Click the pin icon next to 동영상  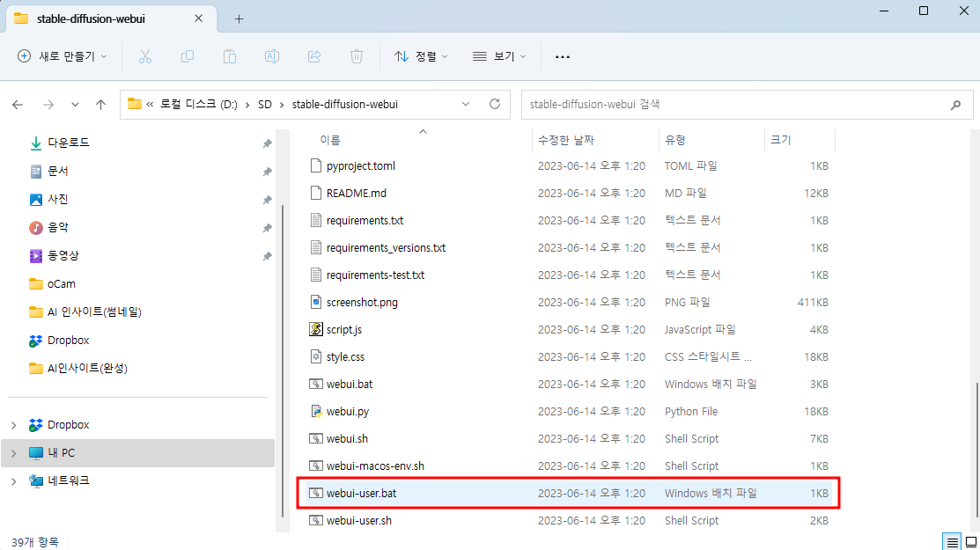point(267,256)
